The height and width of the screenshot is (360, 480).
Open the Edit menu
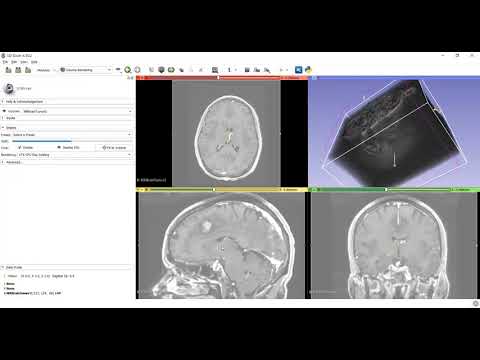point(14,62)
